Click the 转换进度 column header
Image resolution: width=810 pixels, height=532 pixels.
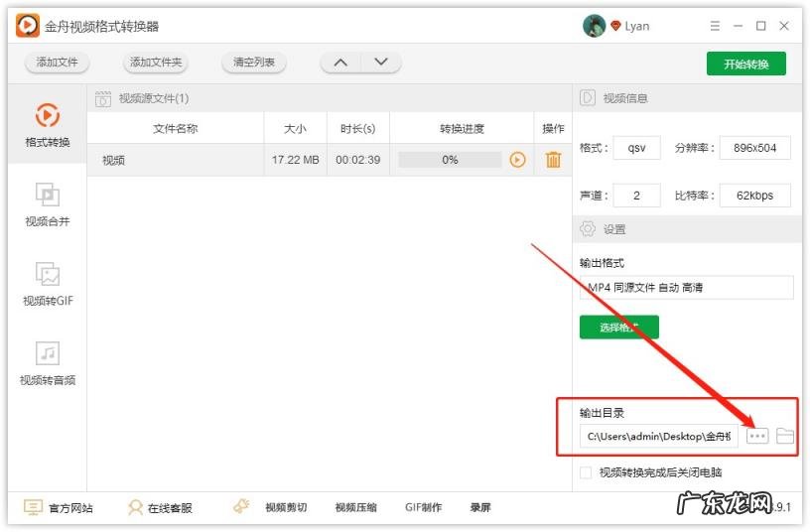[x=462, y=129]
